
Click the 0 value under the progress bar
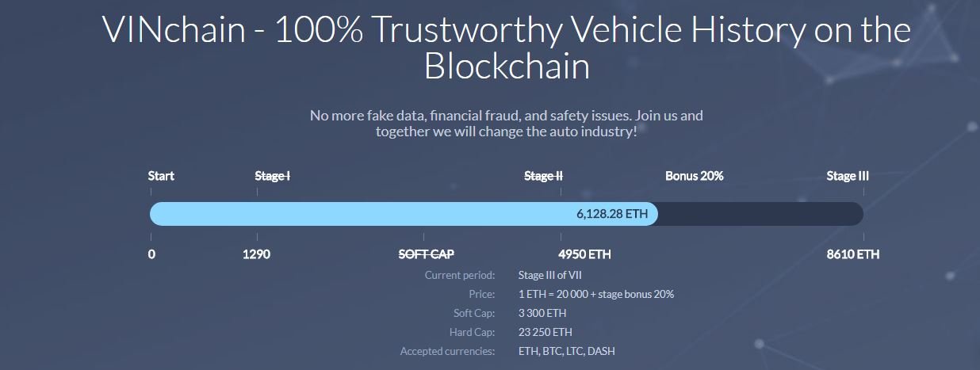click(x=151, y=254)
